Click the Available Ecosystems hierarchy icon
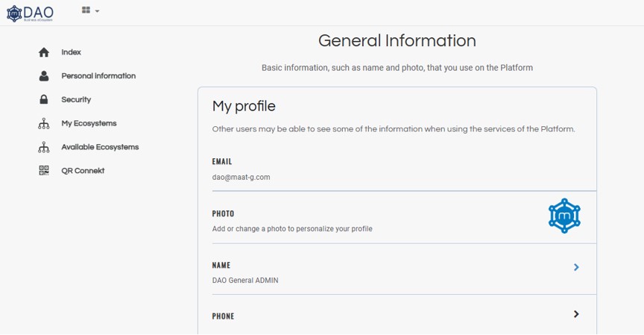644x335 pixels. point(44,147)
